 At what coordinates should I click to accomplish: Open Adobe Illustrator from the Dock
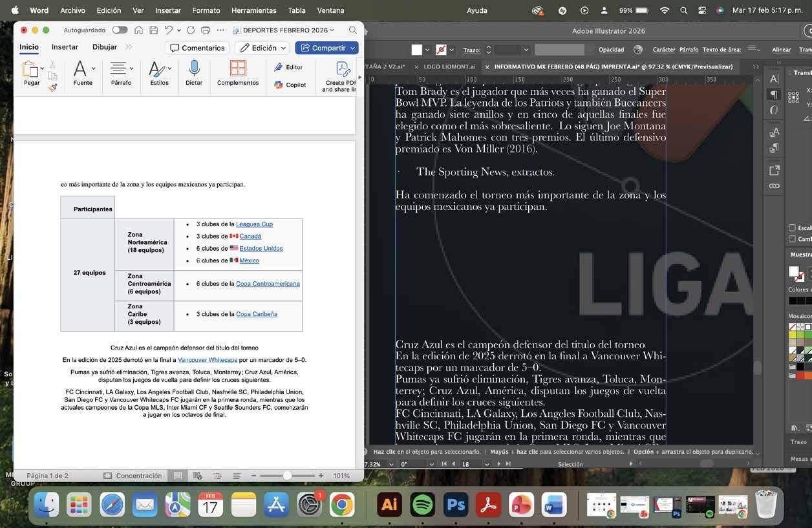click(x=389, y=505)
